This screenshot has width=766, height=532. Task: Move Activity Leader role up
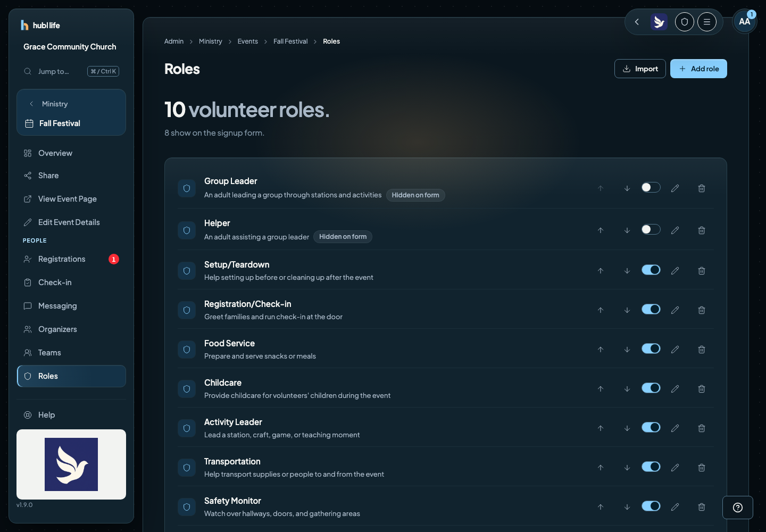(x=601, y=428)
